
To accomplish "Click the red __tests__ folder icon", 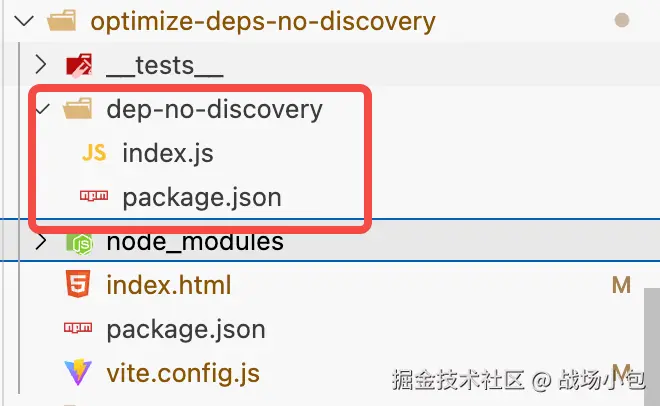I will (x=78, y=66).
